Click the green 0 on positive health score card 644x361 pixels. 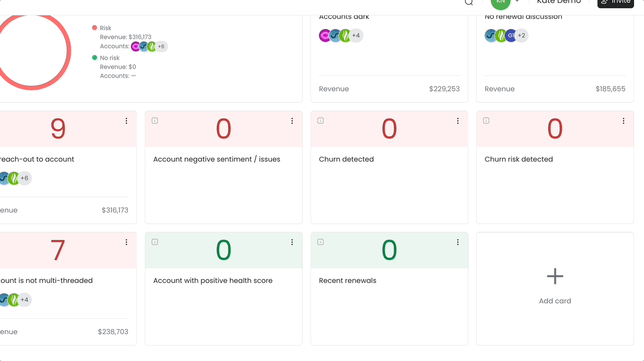pos(223,250)
